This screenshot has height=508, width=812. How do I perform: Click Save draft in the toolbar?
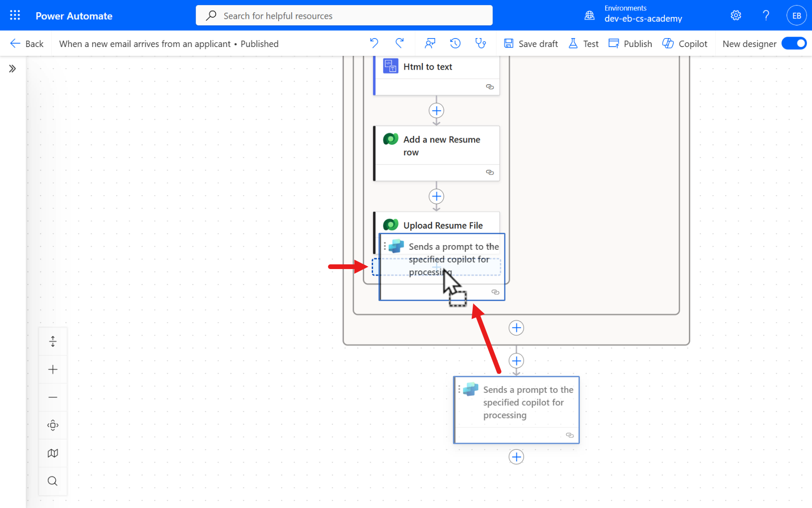coord(531,44)
